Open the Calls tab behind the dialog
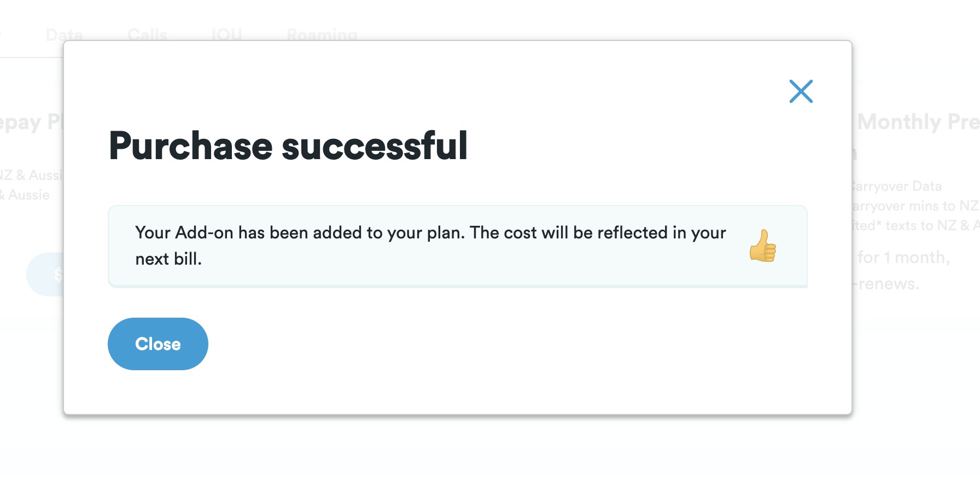 click(x=147, y=35)
